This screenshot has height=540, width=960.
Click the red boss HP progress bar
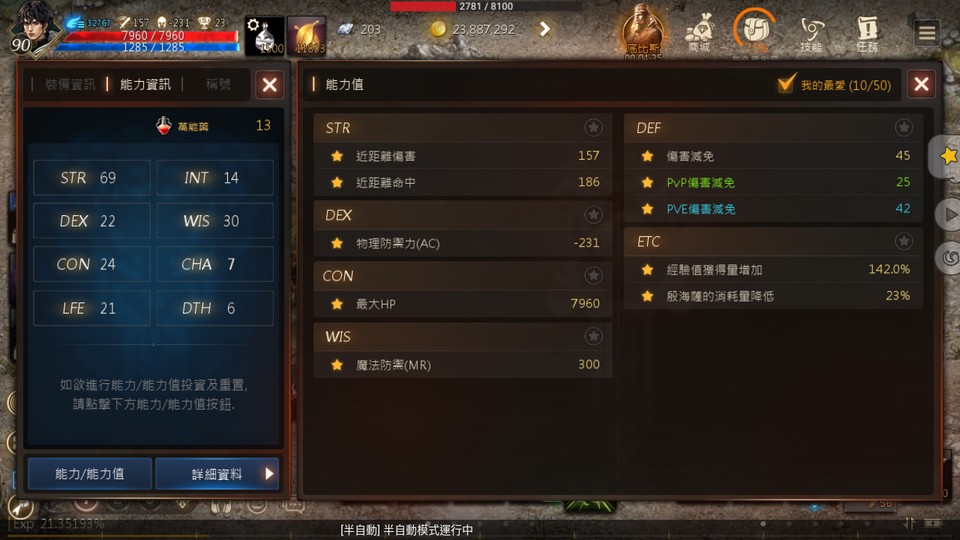pos(487,6)
